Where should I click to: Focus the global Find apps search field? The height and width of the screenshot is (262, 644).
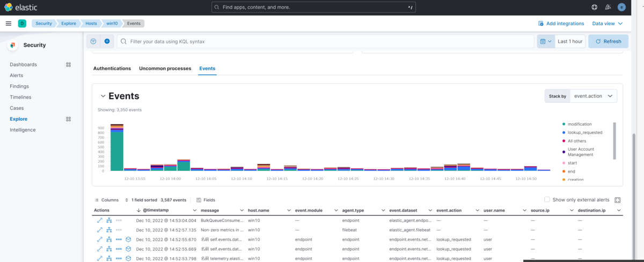point(313,8)
